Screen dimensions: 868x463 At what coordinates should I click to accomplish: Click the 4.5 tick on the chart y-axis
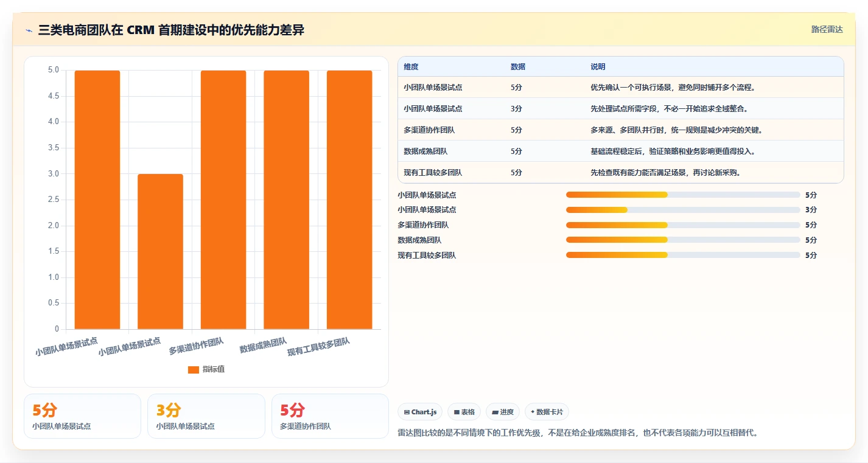click(54, 96)
